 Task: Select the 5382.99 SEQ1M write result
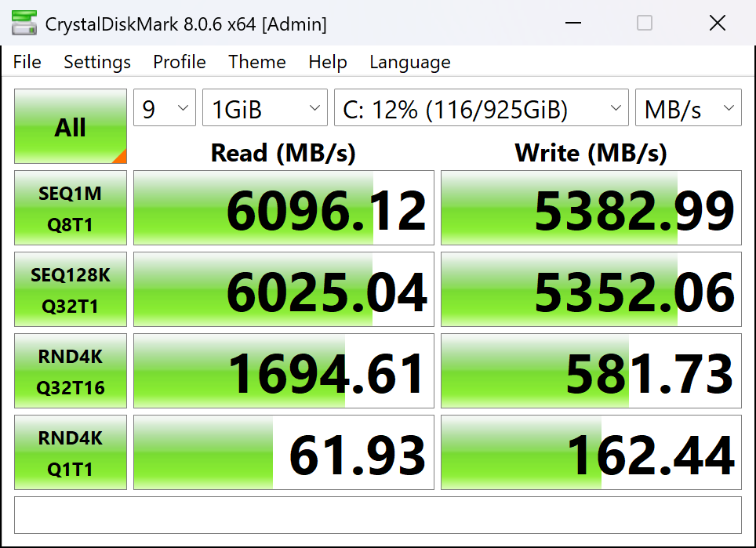pyautogui.click(x=591, y=208)
